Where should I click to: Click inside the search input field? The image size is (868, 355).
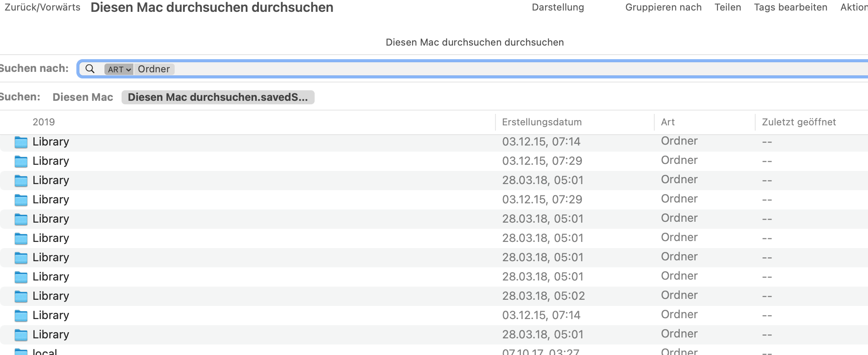[439, 69]
